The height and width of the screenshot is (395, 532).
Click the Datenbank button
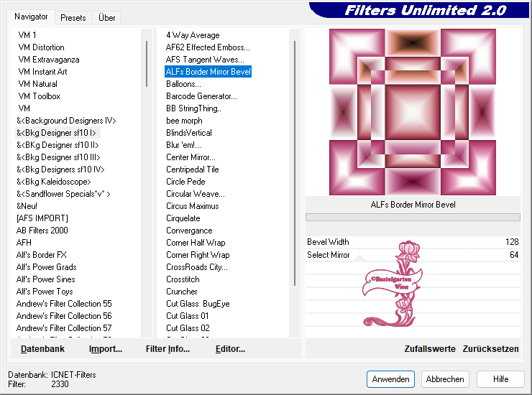pyautogui.click(x=42, y=349)
